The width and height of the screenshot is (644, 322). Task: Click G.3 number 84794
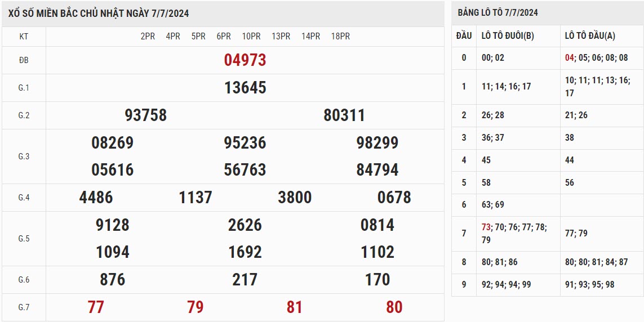pyautogui.click(x=377, y=170)
